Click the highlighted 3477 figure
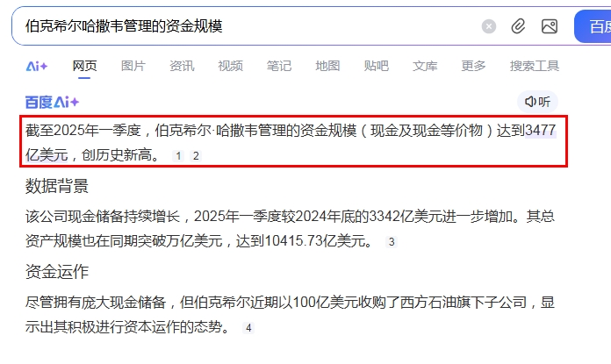611x364 pixels. [541, 131]
